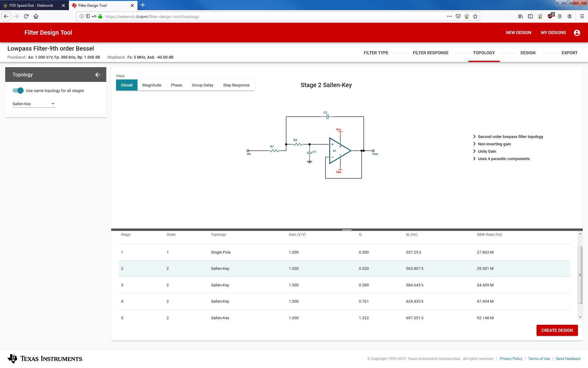Click the Send Feedback link
Viewport: 588px width, 368px height.
568,359
